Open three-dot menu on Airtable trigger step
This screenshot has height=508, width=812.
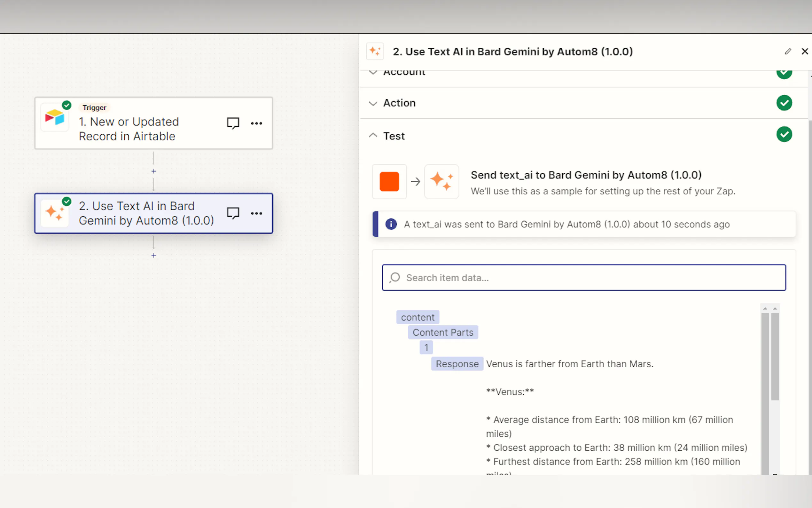[256, 123]
